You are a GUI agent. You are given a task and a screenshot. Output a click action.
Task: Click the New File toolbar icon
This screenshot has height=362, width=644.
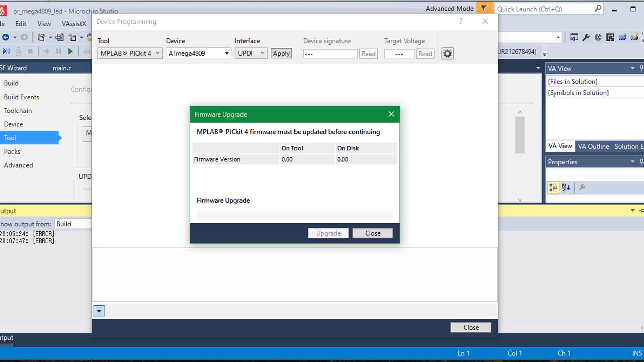pos(72,37)
